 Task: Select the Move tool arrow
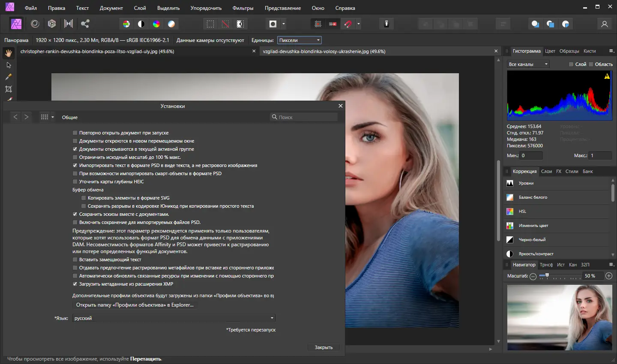[x=9, y=65]
